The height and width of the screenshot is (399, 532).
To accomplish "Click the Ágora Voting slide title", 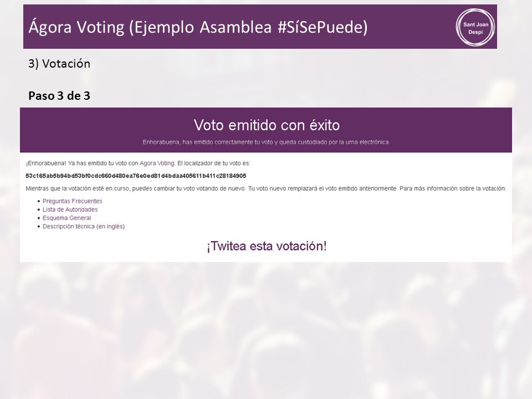I will [x=198, y=27].
